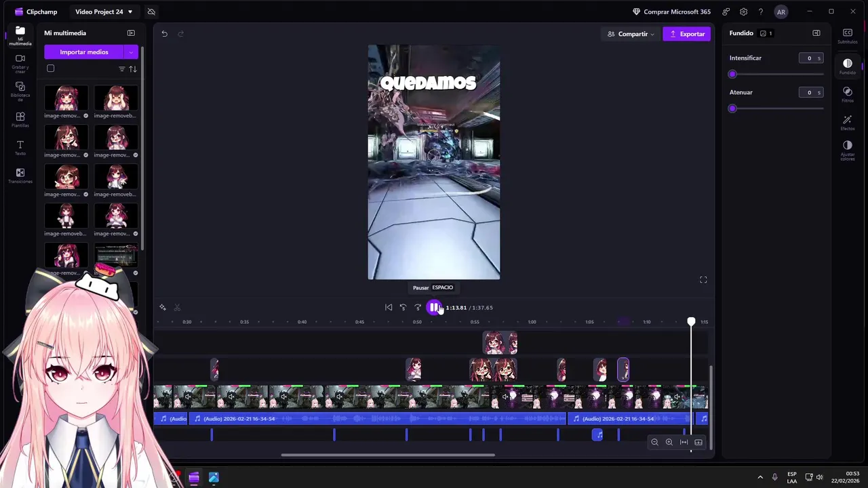868x488 pixels.
Task: Click the auto-compose sparkle tool
Action: click(x=163, y=308)
